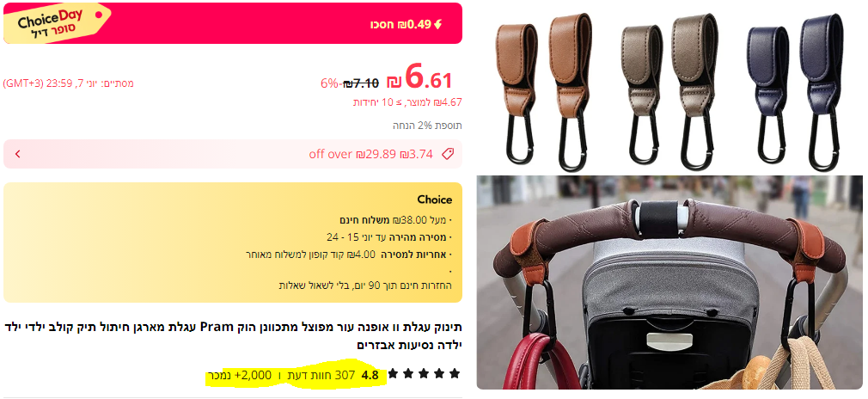Click the product title text
The width and height of the screenshot is (868, 399).
233,336
